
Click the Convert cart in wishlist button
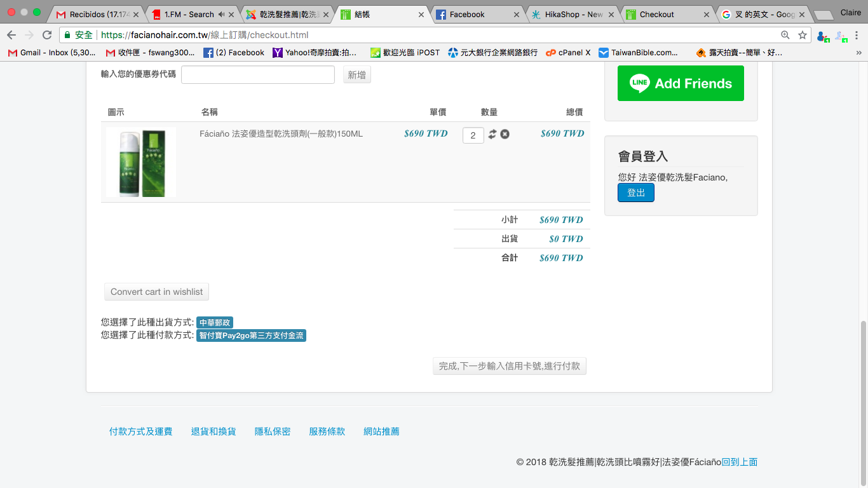(156, 292)
